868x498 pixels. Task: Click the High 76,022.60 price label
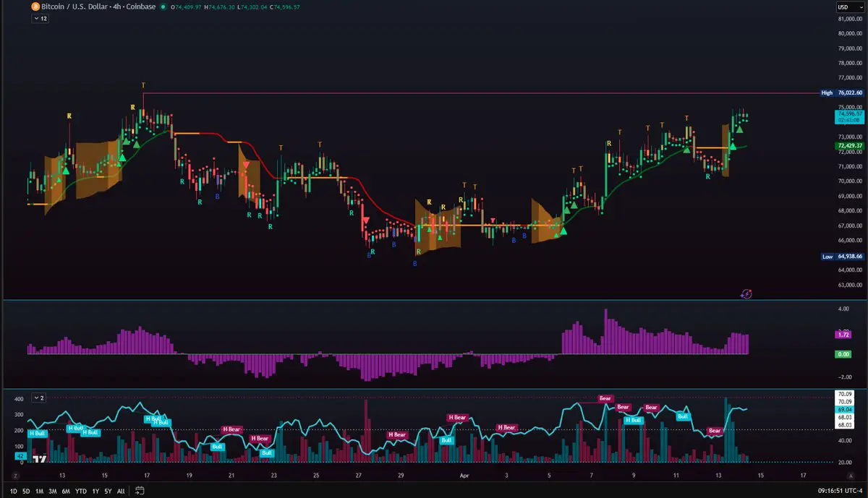point(842,93)
